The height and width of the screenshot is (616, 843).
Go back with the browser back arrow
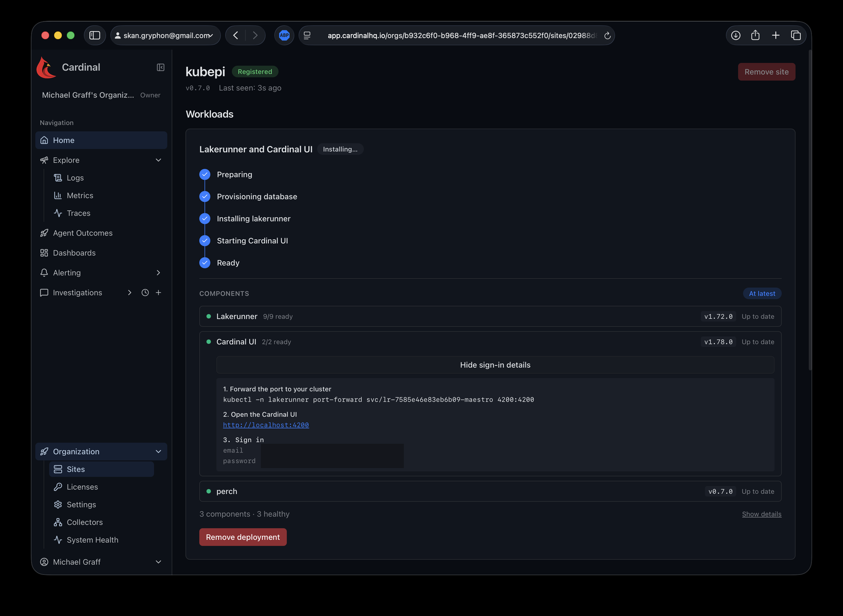(236, 35)
